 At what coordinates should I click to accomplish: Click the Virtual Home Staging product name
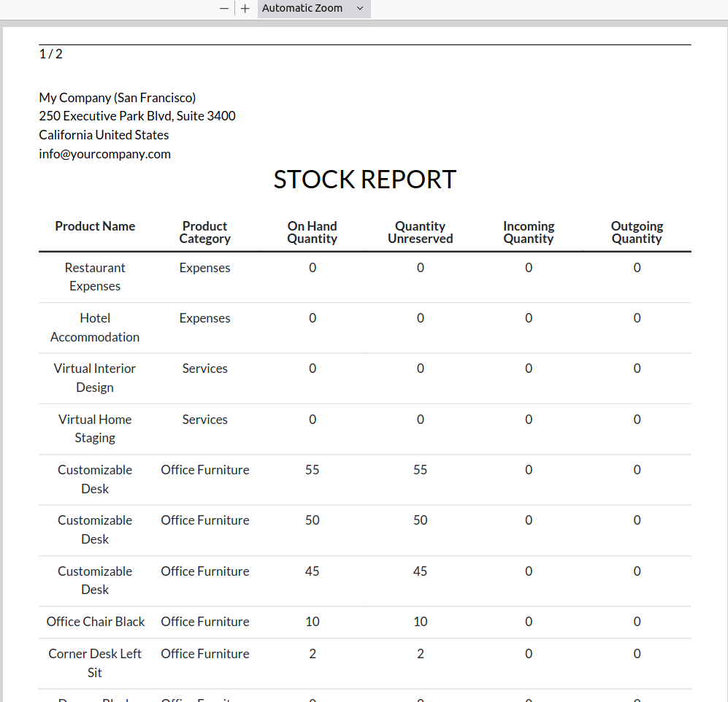click(x=95, y=428)
